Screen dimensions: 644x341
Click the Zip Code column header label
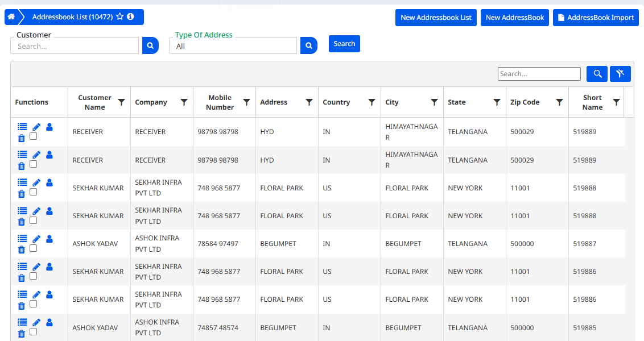(525, 102)
